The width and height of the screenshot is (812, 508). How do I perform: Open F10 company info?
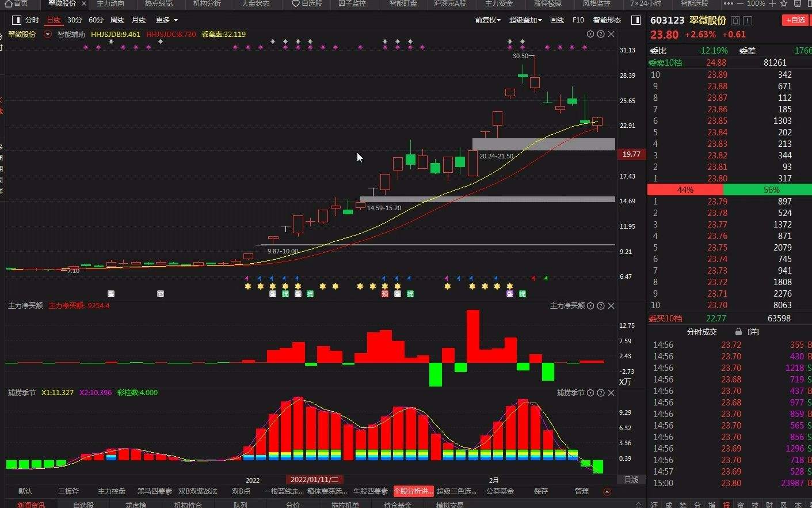tap(578, 20)
